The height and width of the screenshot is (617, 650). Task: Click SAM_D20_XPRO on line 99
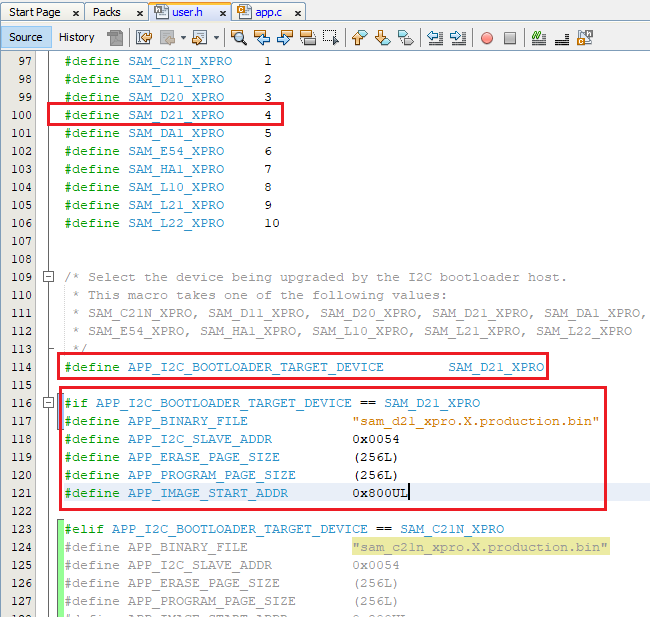point(176,97)
